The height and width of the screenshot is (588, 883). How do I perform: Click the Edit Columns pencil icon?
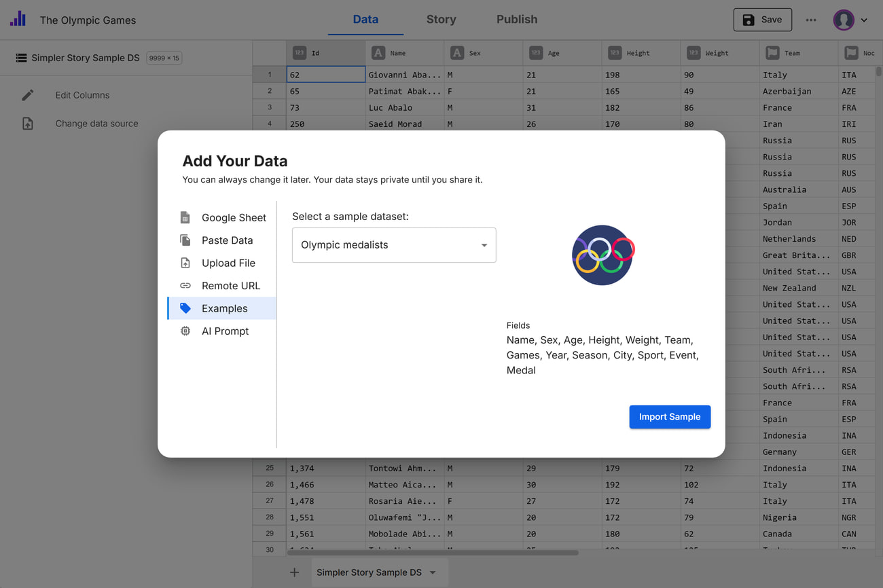coord(28,95)
